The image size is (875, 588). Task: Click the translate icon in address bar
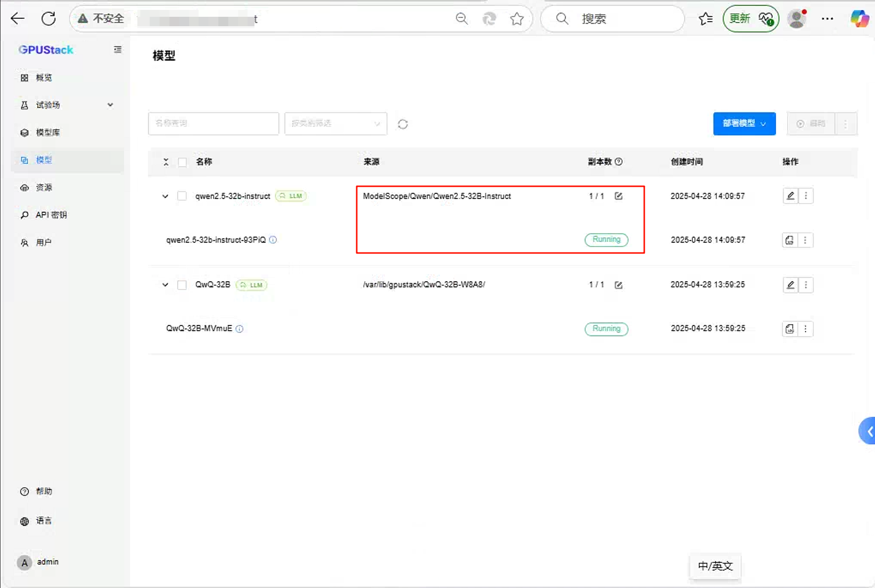coord(489,19)
